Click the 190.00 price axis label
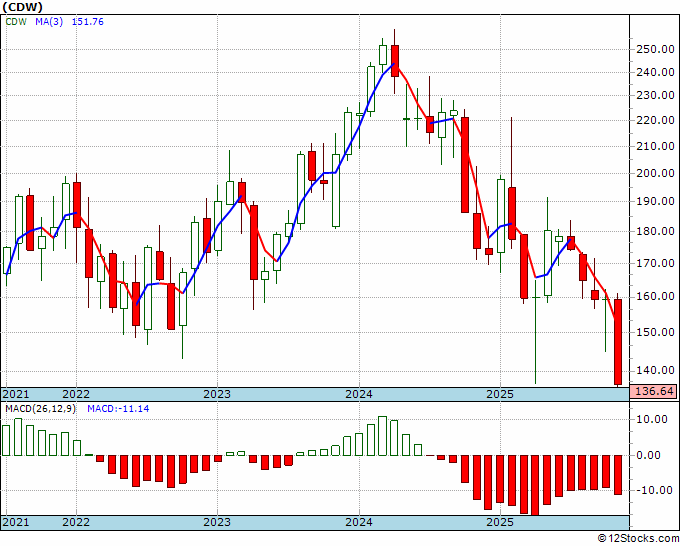Screen dimensions: 680x546 (x=655, y=202)
